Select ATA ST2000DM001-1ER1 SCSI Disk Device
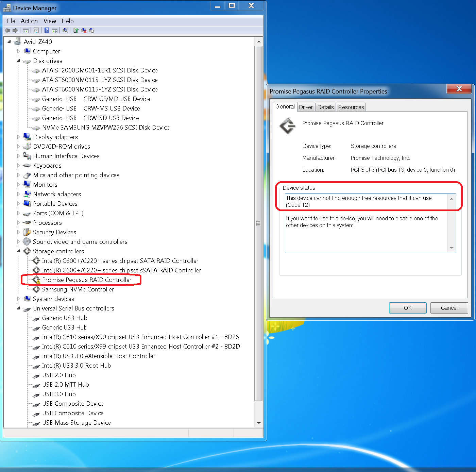The image size is (476, 472). click(100, 70)
